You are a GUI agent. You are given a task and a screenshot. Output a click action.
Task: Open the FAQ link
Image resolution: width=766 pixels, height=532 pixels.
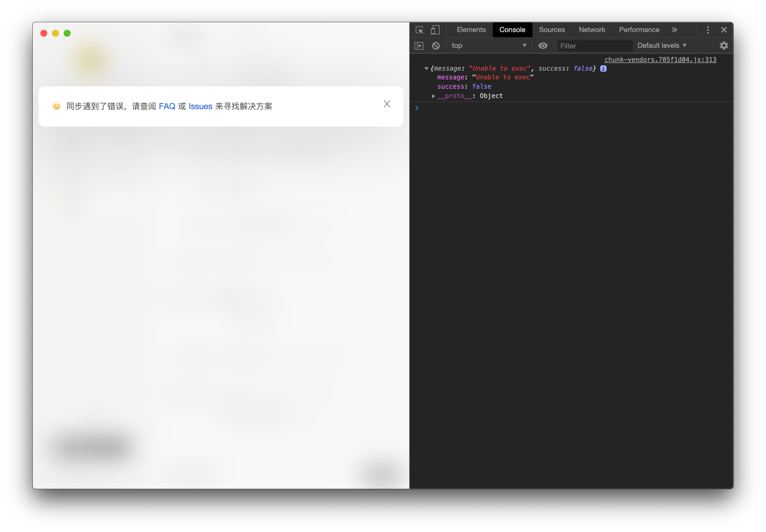click(x=167, y=106)
